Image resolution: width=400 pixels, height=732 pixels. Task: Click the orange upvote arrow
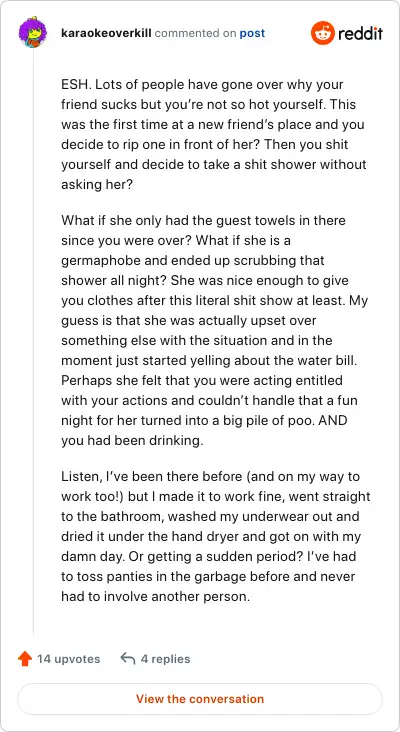[x=24, y=659]
